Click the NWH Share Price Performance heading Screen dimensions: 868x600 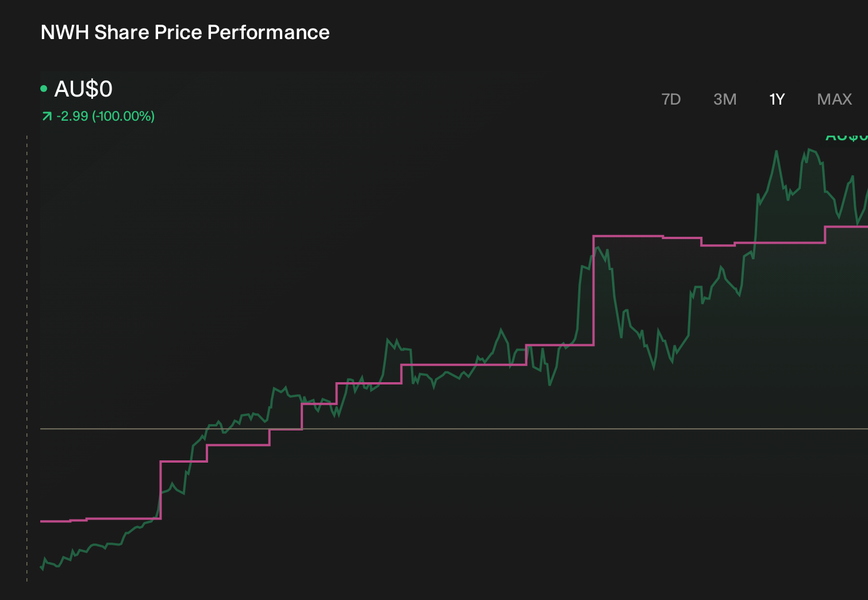[185, 32]
